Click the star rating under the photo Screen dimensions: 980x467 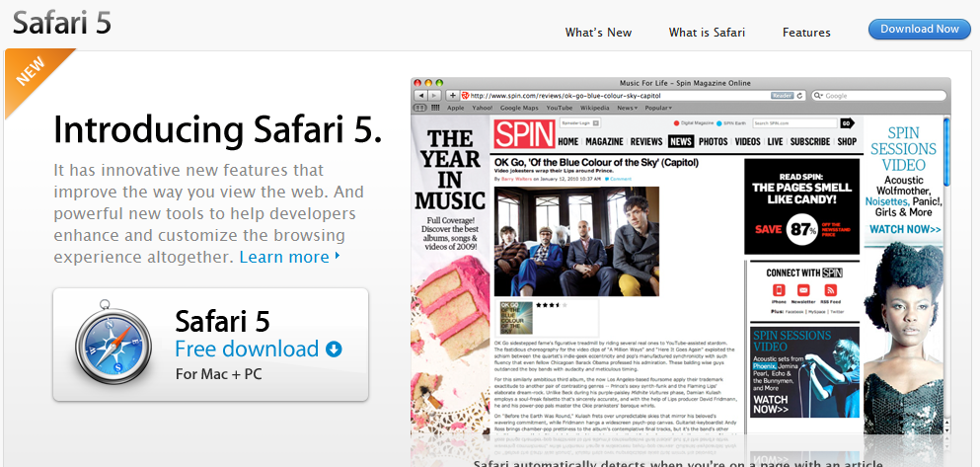[x=552, y=306]
